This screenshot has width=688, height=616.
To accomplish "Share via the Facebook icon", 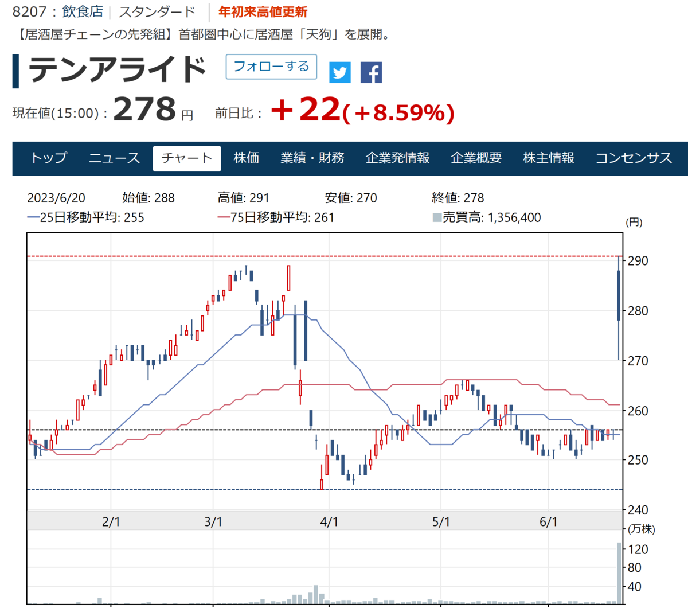I will (371, 73).
